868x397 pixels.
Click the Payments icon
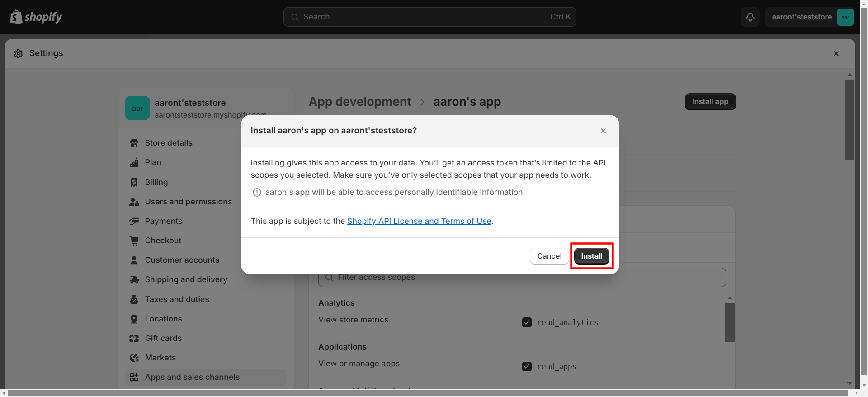(x=134, y=221)
